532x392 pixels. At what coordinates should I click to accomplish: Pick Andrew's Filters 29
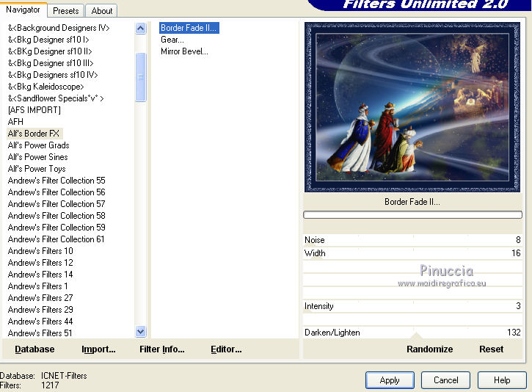pyautogui.click(x=40, y=310)
